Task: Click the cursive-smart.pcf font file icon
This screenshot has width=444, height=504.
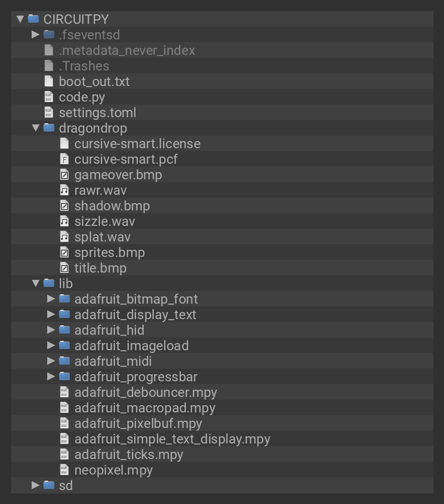Action: (64, 159)
